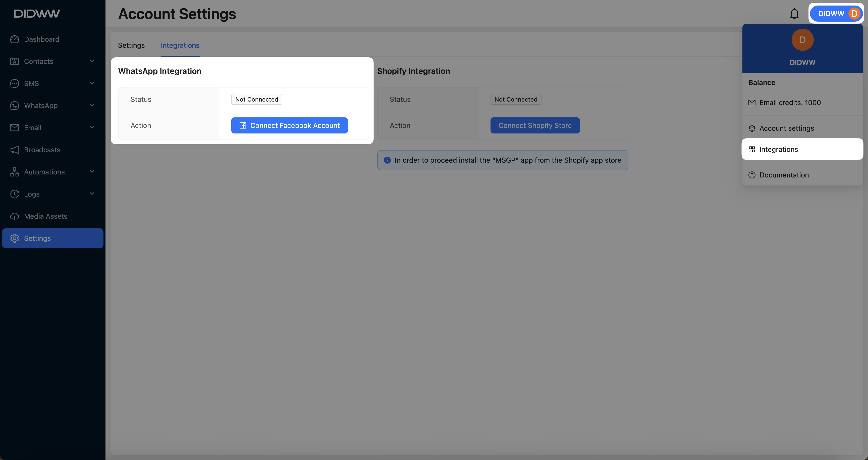Click the Account settings gear icon
The width and height of the screenshot is (868, 460).
(x=752, y=128)
